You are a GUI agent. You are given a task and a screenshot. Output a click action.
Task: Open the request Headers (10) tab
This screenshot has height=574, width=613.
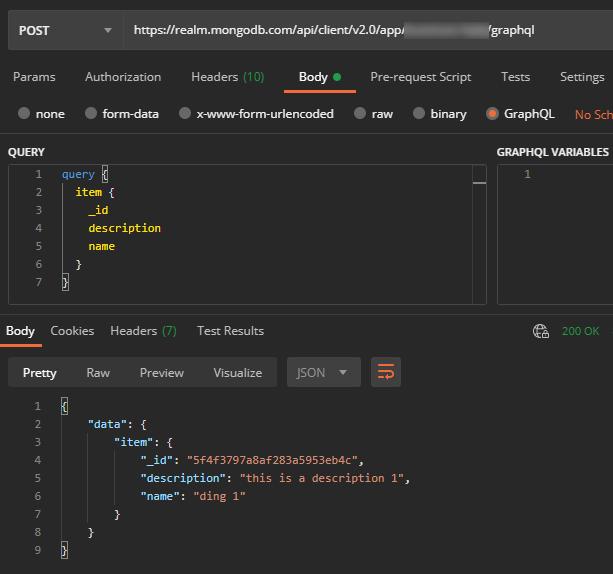coord(227,77)
